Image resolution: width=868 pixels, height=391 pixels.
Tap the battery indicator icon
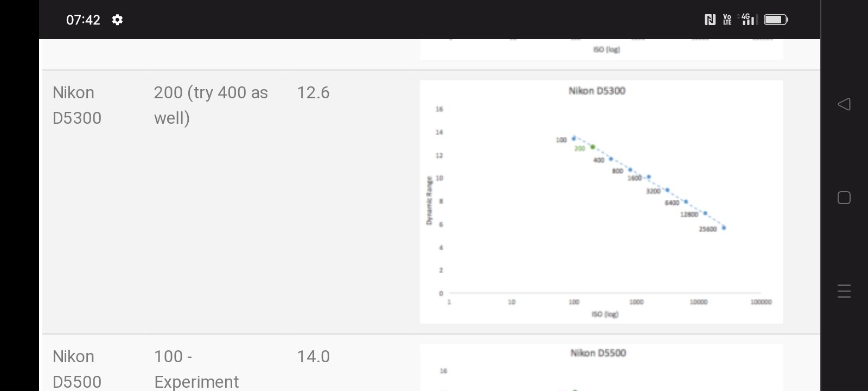(776, 20)
